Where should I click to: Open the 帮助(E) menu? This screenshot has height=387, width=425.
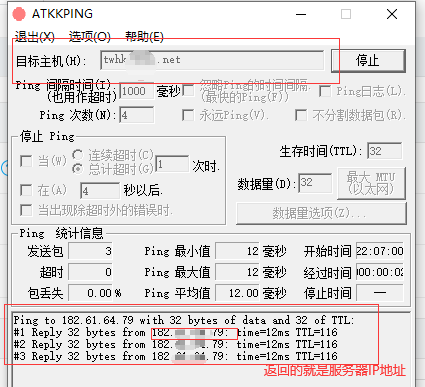144,36
